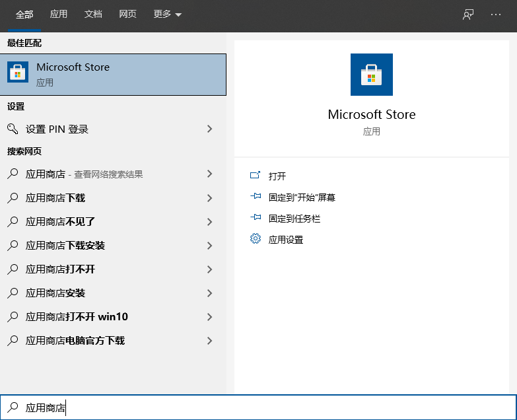Expand arrow for 应用商店打不开 win10

(209, 317)
